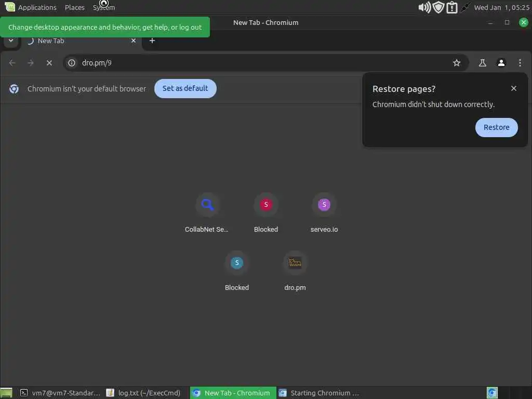Click the dro.pm/9 address bar
Screen dimensions: 532x399
(x=265, y=63)
